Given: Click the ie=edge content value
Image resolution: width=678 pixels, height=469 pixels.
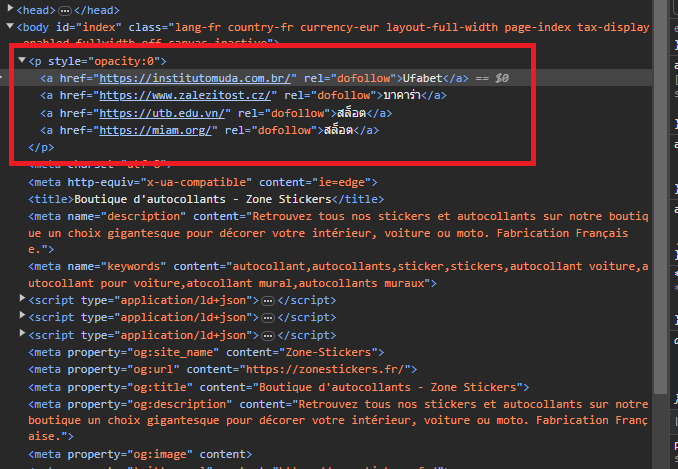Looking at the screenshot, I should pyautogui.click(x=342, y=182).
